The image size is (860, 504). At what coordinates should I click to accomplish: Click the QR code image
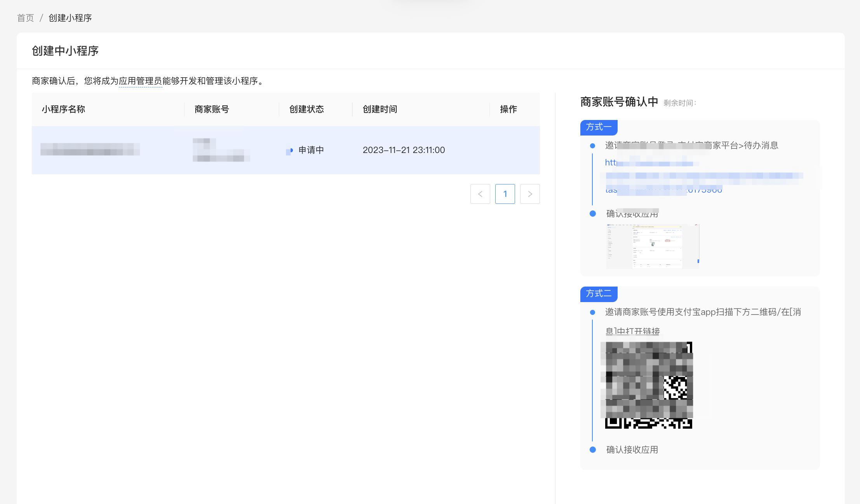[x=648, y=385]
